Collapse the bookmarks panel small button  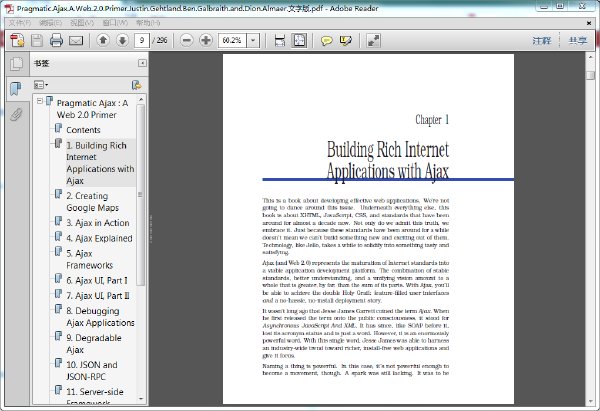142,63
